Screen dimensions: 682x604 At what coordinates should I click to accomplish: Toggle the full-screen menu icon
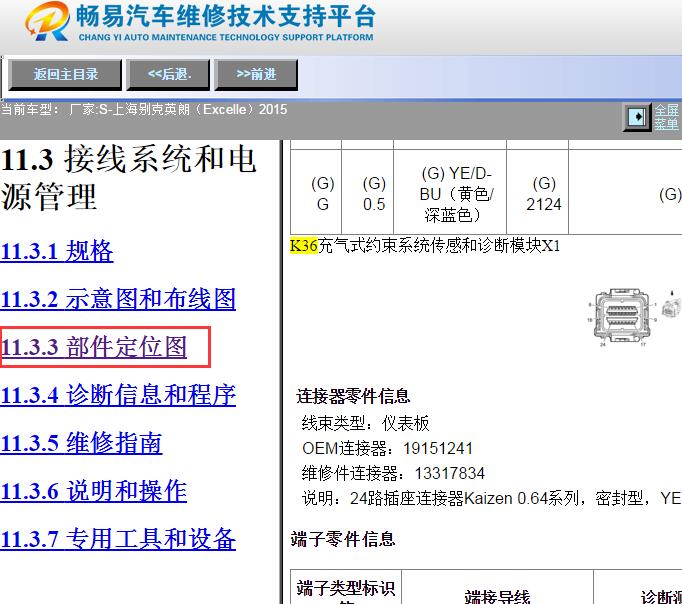point(637,117)
